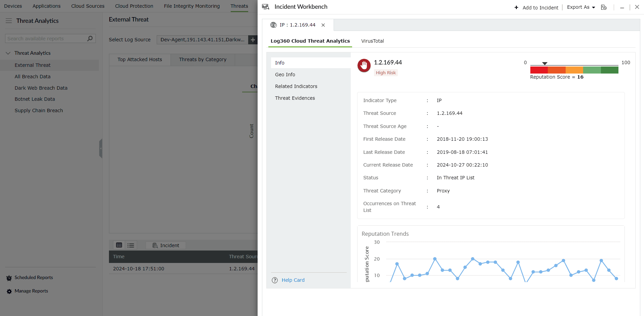
Task: Open the Export As dropdown
Action: [x=581, y=7]
